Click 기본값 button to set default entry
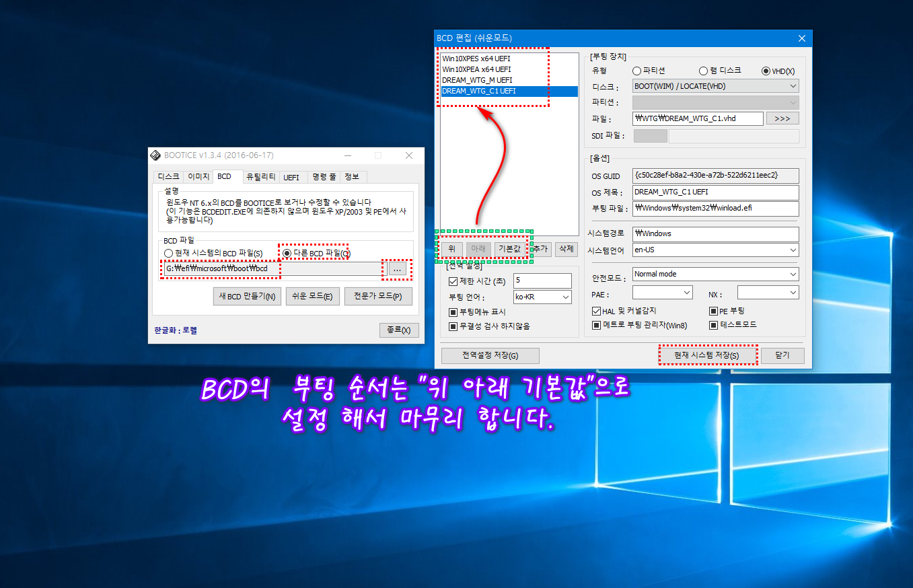 coord(509,248)
